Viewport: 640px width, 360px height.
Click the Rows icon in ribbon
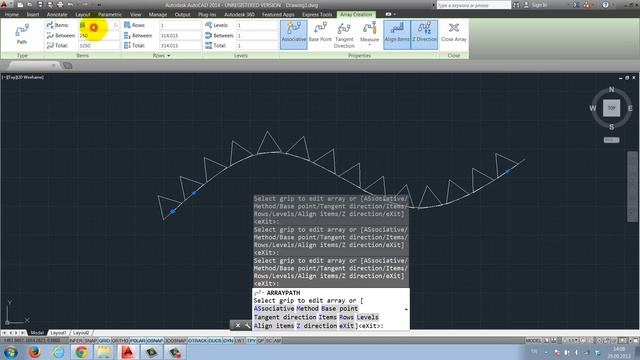[x=127, y=25]
